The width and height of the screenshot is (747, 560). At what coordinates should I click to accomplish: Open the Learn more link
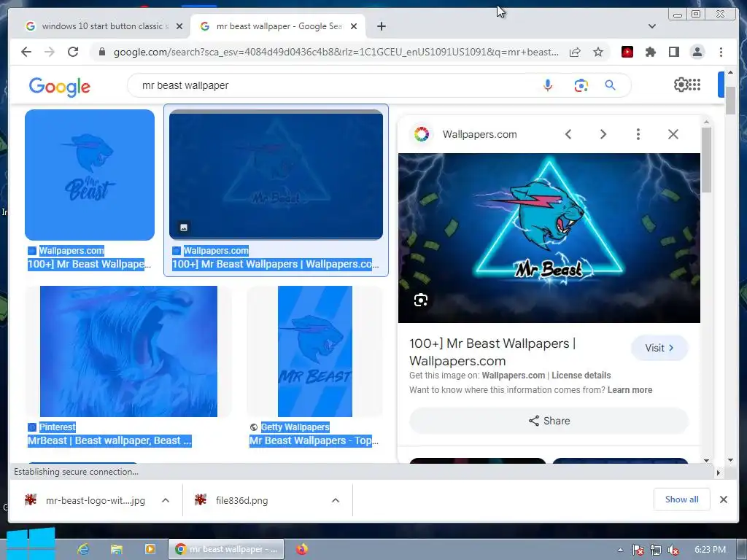tap(630, 390)
